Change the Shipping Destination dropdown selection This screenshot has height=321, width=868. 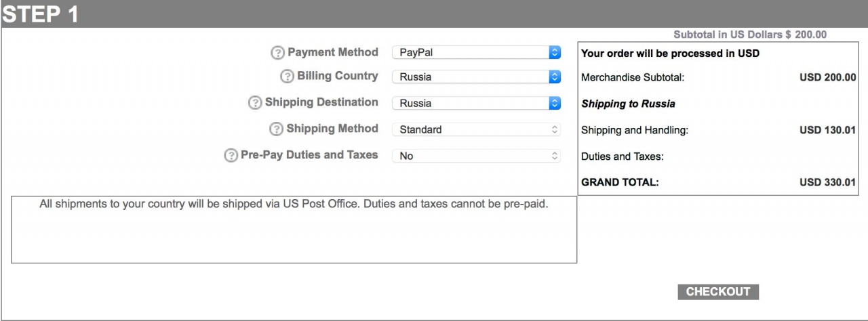pyautogui.click(x=477, y=104)
